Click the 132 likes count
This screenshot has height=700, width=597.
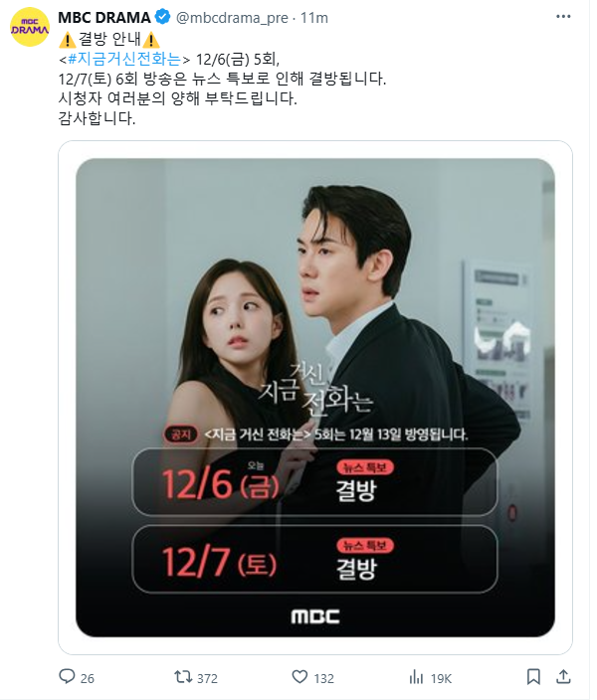pos(324,678)
